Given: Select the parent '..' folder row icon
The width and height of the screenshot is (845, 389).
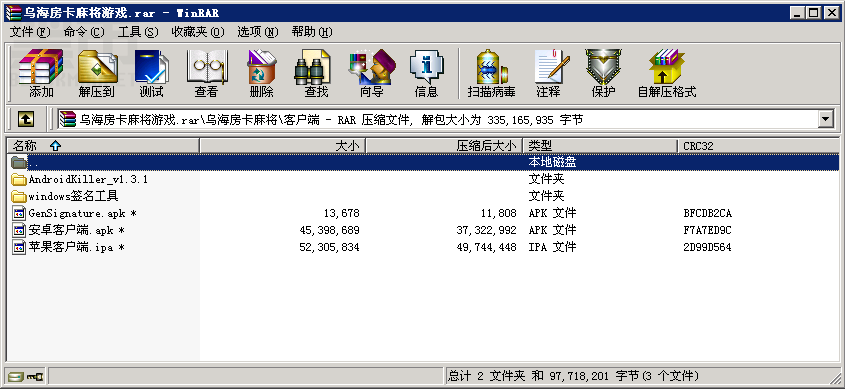Looking at the screenshot, I should 19,162.
